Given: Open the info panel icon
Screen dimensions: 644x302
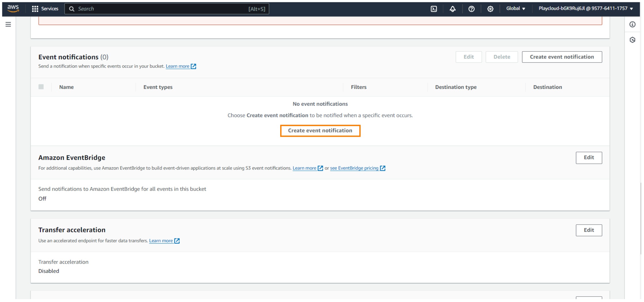Looking at the screenshot, I should pos(632,24).
